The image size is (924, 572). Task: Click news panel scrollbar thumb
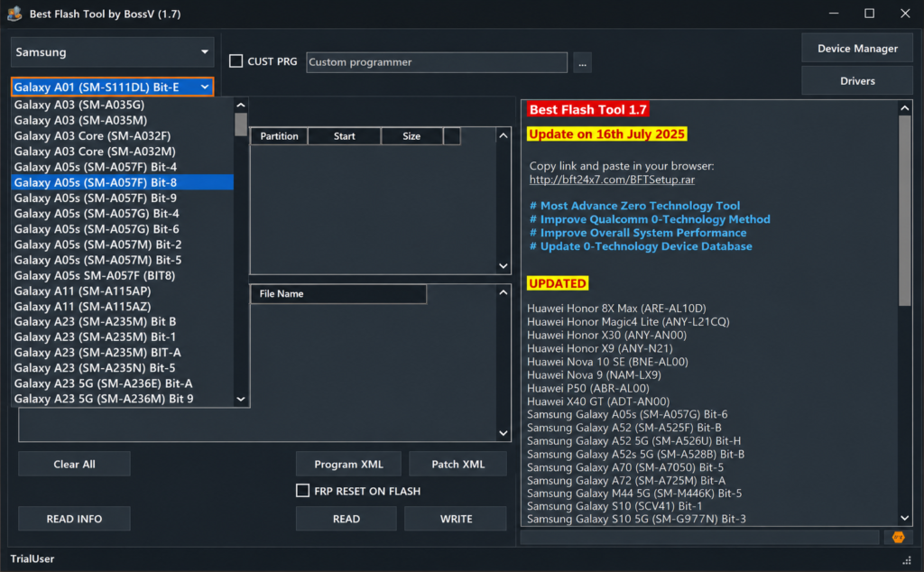coord(904,210)
